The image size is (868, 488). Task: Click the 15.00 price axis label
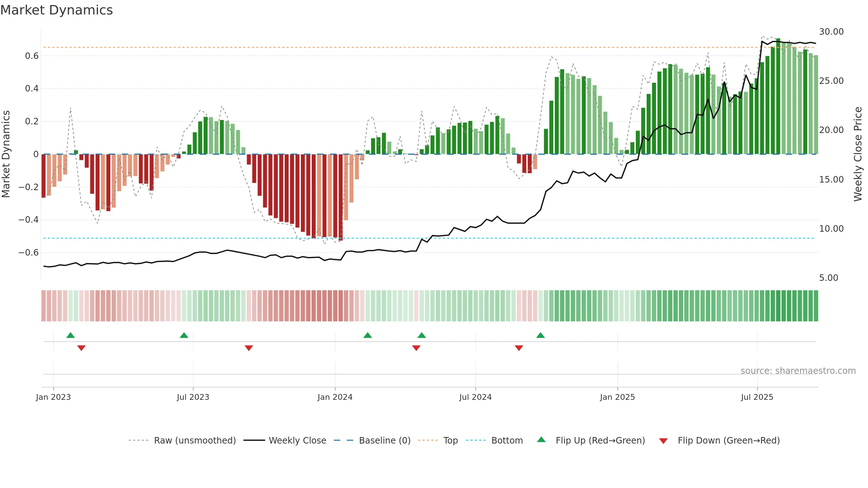point(831,180)
